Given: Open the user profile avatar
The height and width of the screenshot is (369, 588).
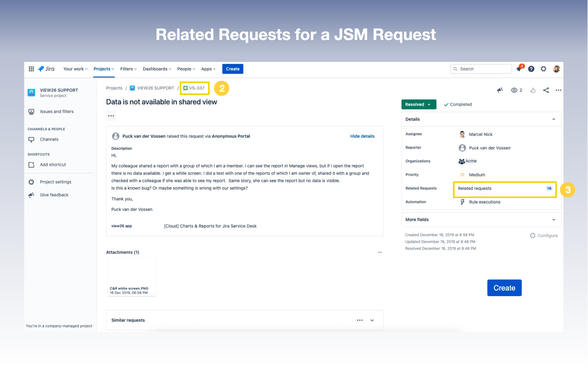Looking at the screenshot, I should tap(556, 69).
